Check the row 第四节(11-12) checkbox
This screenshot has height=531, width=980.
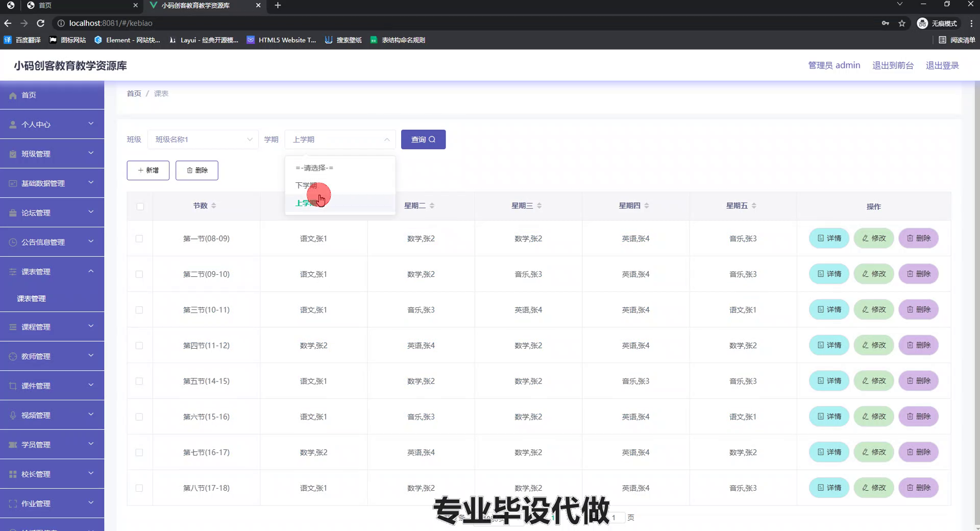[x=139, y=346]
